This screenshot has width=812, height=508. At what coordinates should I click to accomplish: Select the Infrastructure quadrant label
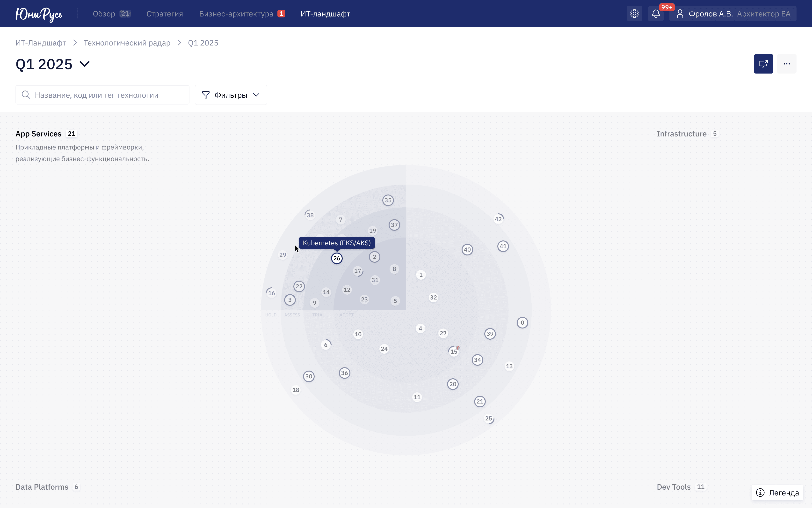click(x=681, y=134)
